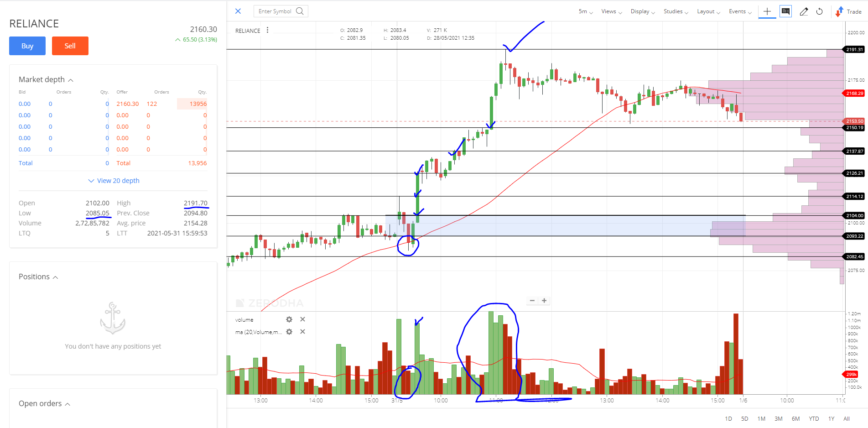This screenshot has height=428, width=868.
Task: Select the 1Y range
Action: pos(831,418)
